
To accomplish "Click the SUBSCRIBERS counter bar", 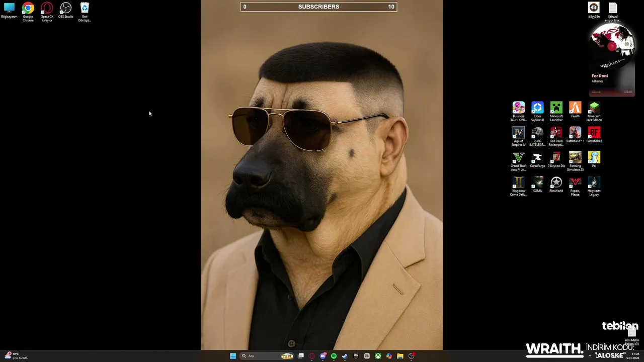I will 318,7.
